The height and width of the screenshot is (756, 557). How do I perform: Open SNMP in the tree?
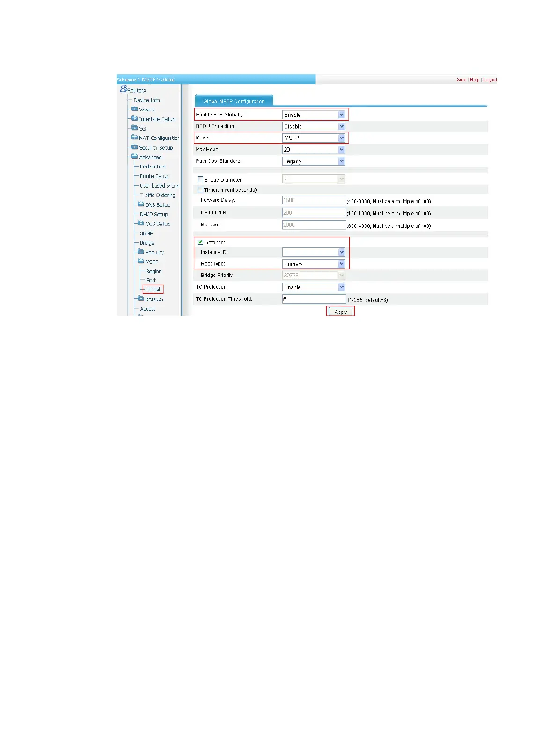point(147,233)
